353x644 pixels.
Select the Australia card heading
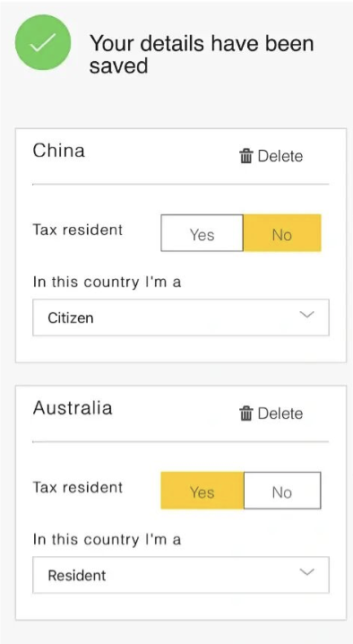[x=73, y=408]
